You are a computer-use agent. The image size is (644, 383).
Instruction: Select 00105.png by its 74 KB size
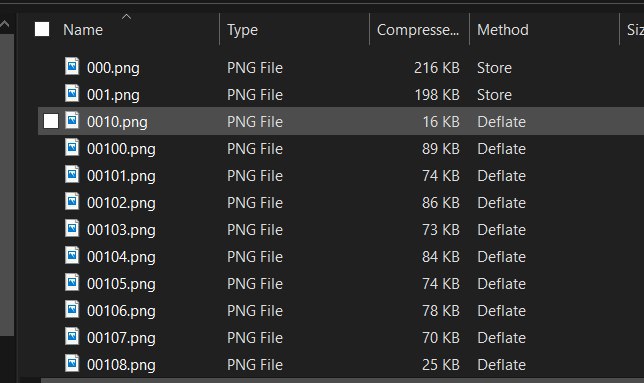click(x=441, y=284)
